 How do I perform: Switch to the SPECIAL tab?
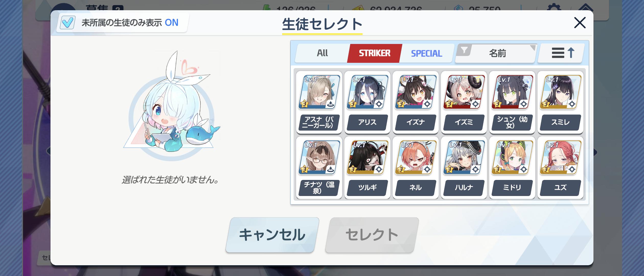coord(427,53)
